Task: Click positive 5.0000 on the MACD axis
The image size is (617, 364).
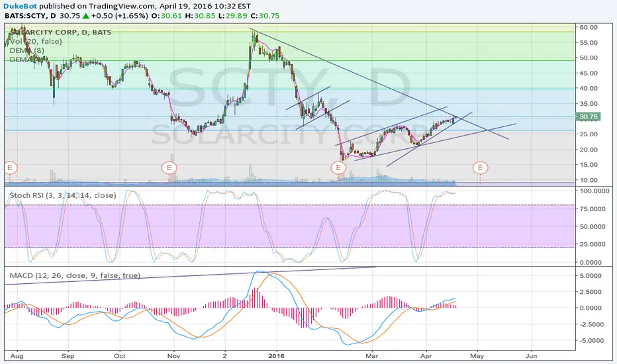Action: point(591,276)
